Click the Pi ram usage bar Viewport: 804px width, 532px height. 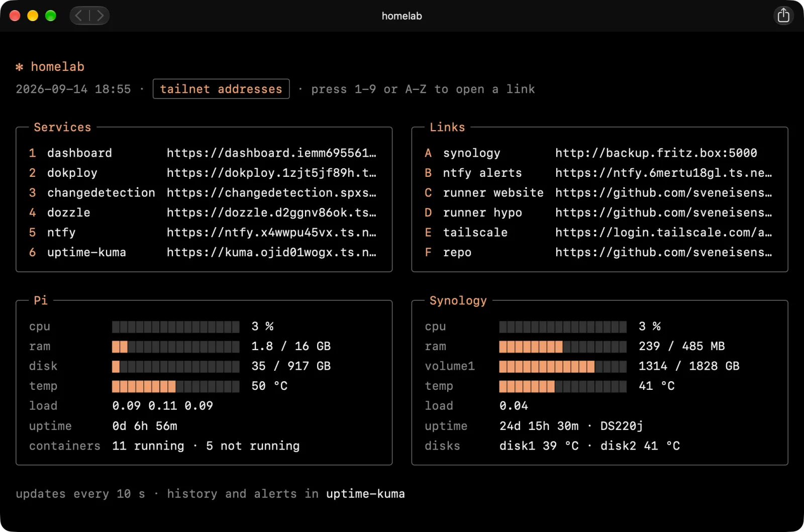click(x=176, y=347)
